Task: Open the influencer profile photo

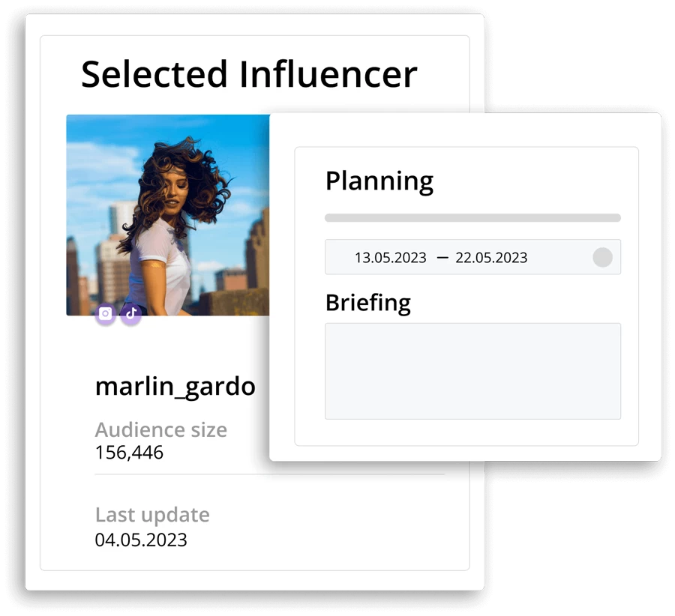Action: point(168,215)
